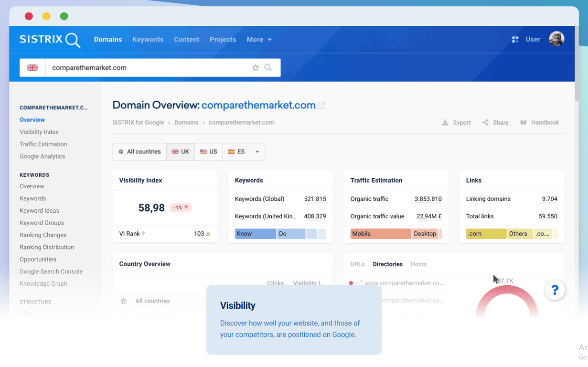Click the Share icon
The image size is (588, 367).
(x=485, y=123)
